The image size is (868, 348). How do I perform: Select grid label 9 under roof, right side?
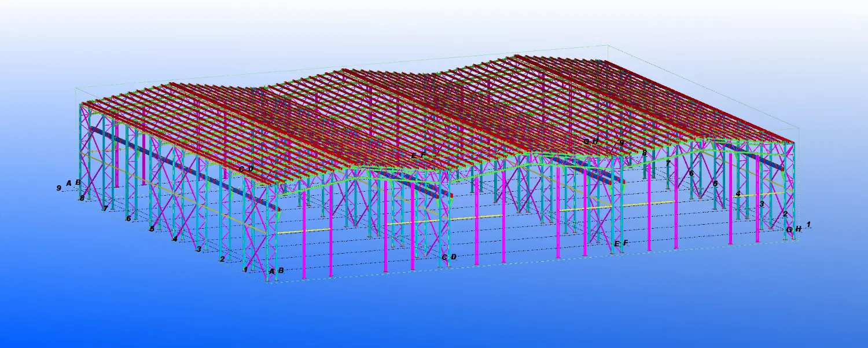[621, 142]
